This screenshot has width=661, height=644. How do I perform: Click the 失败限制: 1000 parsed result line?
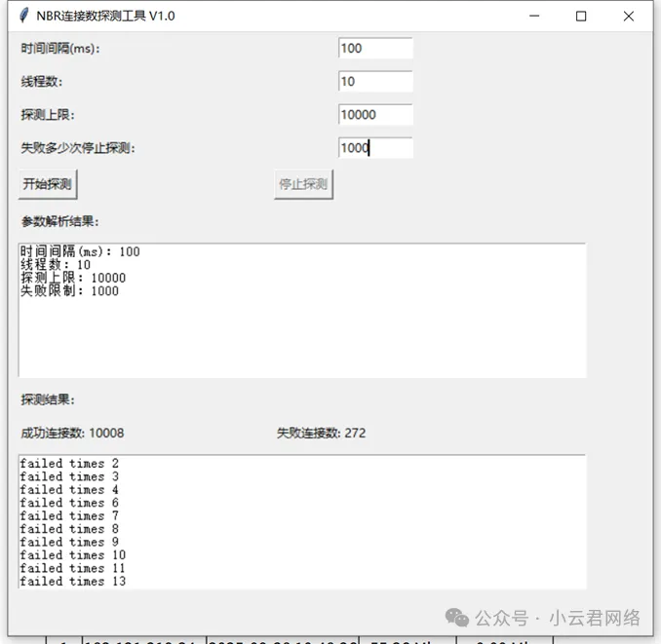[69, 290]
